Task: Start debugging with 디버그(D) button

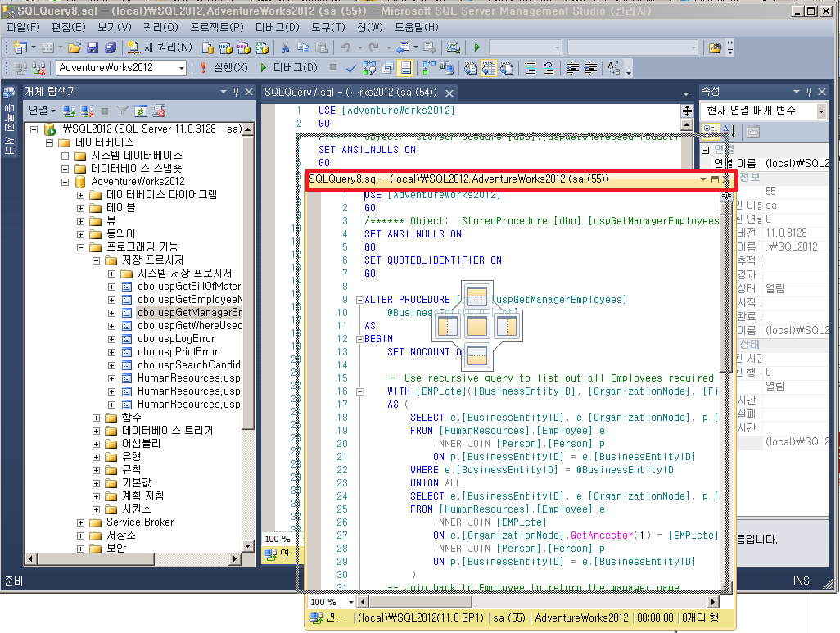Action: pos(289,67)
